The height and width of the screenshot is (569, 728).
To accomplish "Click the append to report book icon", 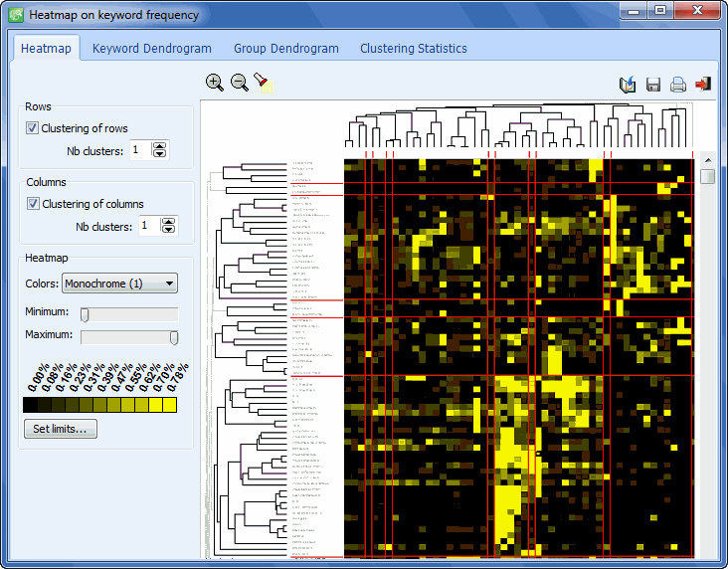I will click(x=627, y=85).
